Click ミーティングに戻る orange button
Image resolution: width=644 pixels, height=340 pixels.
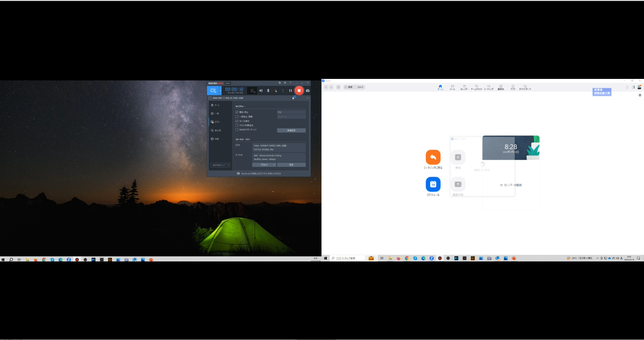click(433, 157)
